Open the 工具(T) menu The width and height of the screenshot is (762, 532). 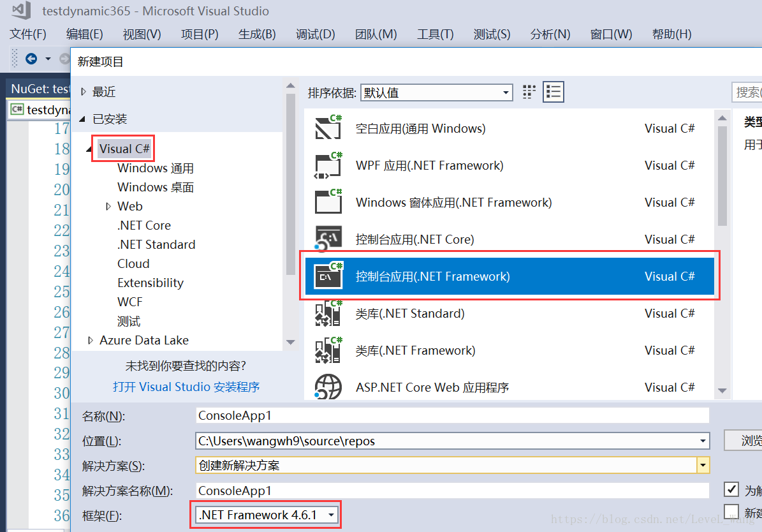click(x=436, y=34)
